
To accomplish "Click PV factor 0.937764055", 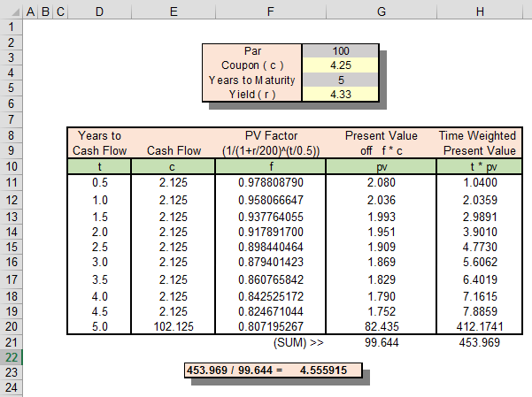I will pyautogui.click(x=270, y=217).
